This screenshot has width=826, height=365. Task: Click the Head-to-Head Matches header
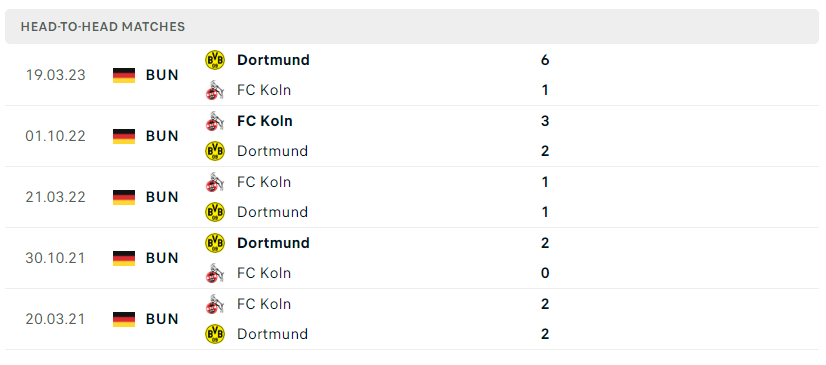103,27
